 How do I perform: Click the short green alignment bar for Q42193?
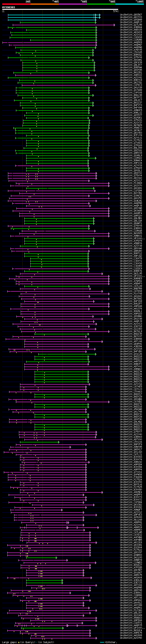coord(42,557)
